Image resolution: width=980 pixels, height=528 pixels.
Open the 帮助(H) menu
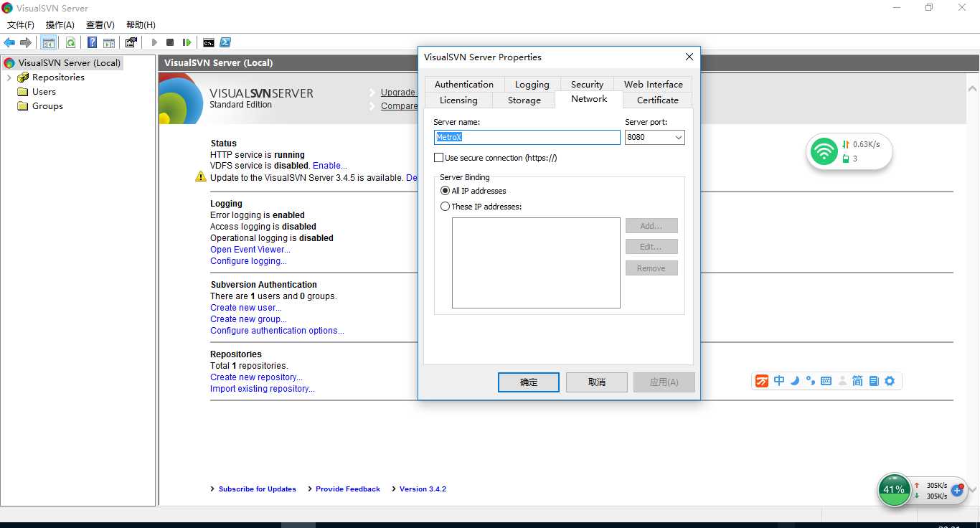click(141, 25)
